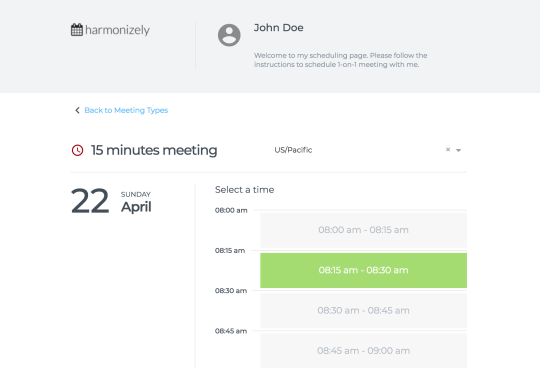The height and width of the screenshot is (368, 540).
Task: Select the highlighted 08:15 am - 08:30 am slot
Action: (363, 270)
